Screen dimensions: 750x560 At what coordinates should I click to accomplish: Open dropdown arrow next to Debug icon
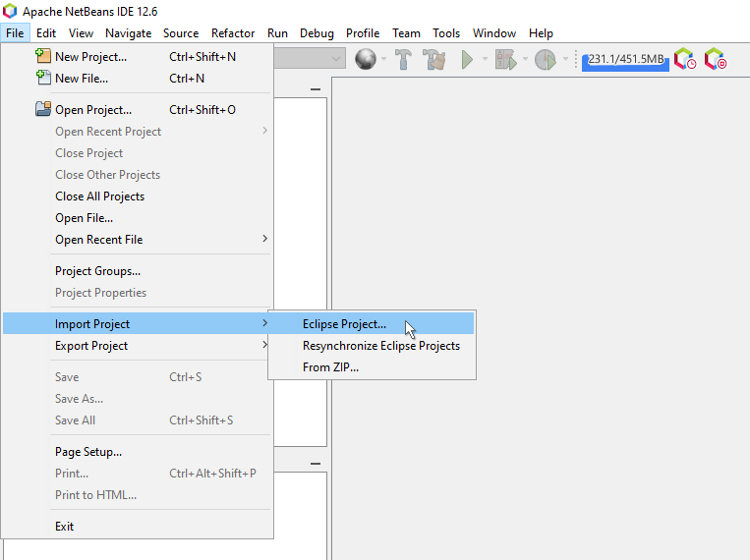[525, 59]
